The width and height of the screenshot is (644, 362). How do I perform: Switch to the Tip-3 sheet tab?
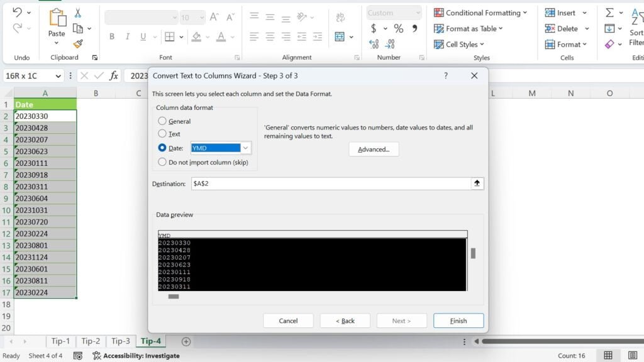point(120,341)
